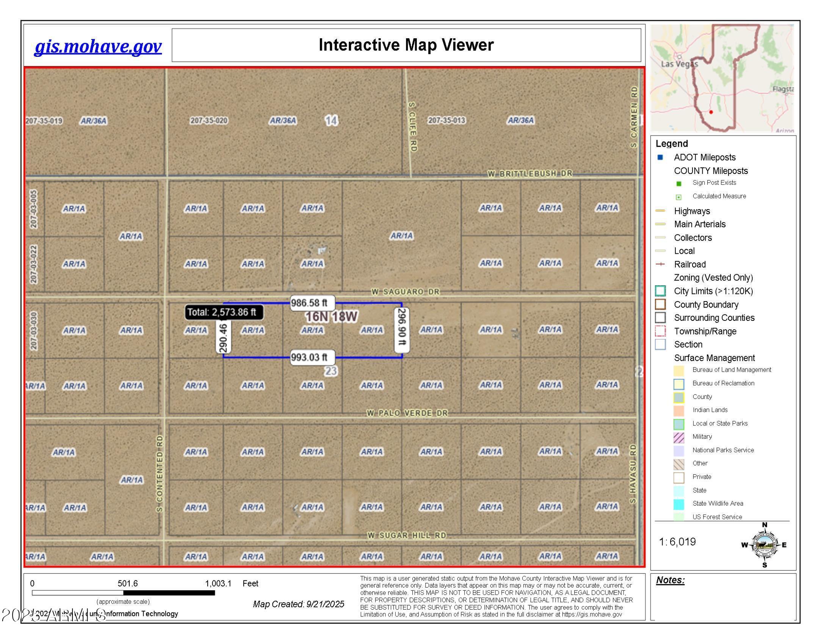Click the 986.58 ft measurement label

(312, 303)
